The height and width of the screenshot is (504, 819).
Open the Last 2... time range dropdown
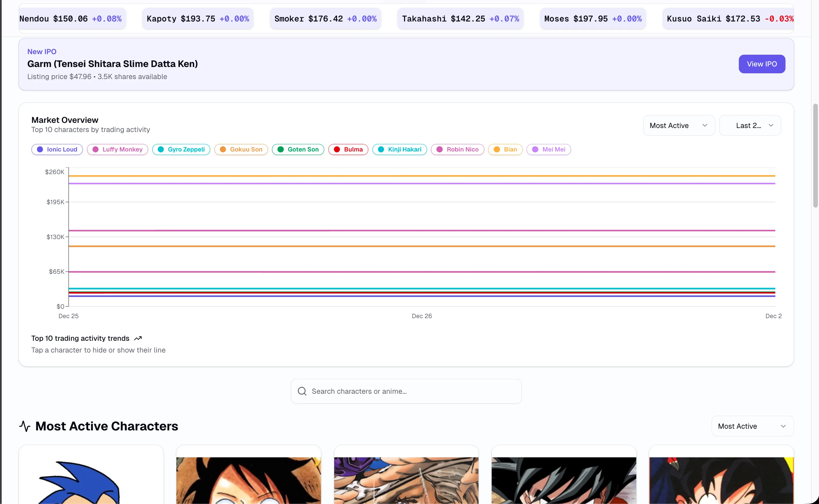point(750,125)
